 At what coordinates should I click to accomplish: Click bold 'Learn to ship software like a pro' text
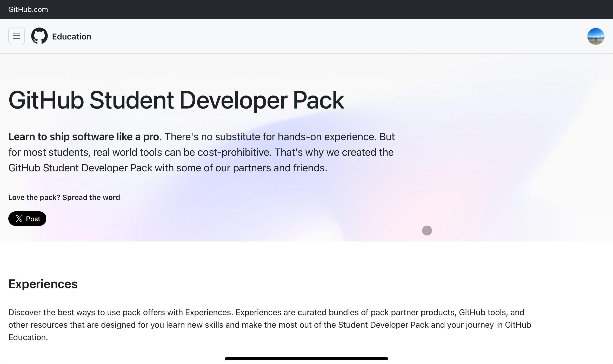[85, 137]
